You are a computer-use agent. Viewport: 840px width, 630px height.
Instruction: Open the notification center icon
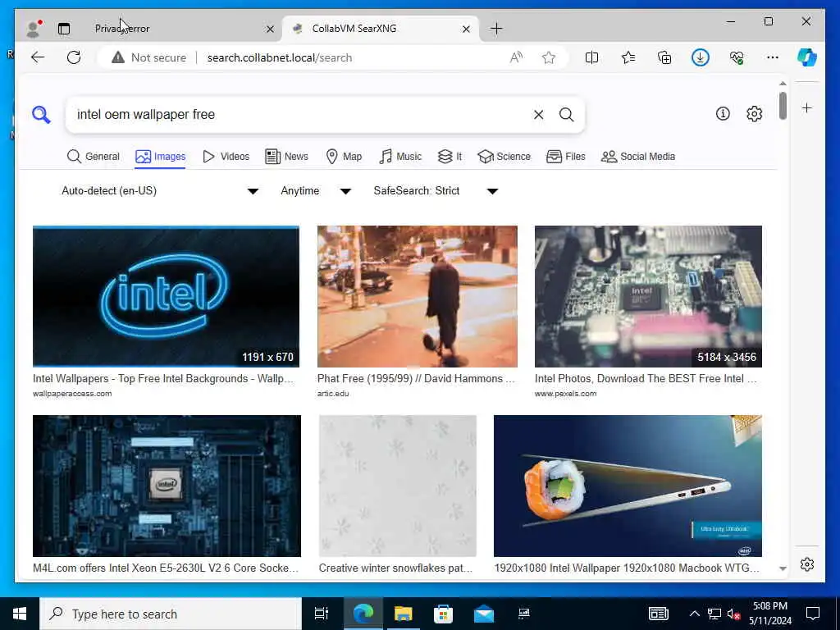(x=813, y=614)
